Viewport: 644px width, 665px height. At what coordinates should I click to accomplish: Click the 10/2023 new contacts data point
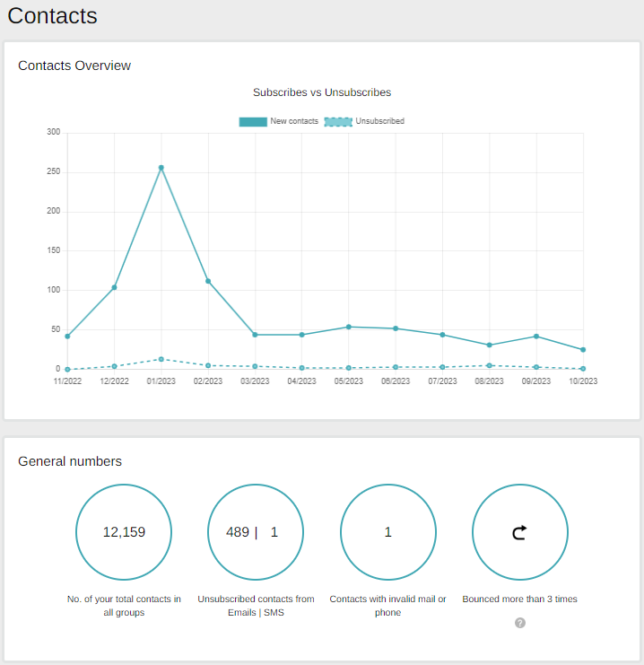(x=583, y=350)
